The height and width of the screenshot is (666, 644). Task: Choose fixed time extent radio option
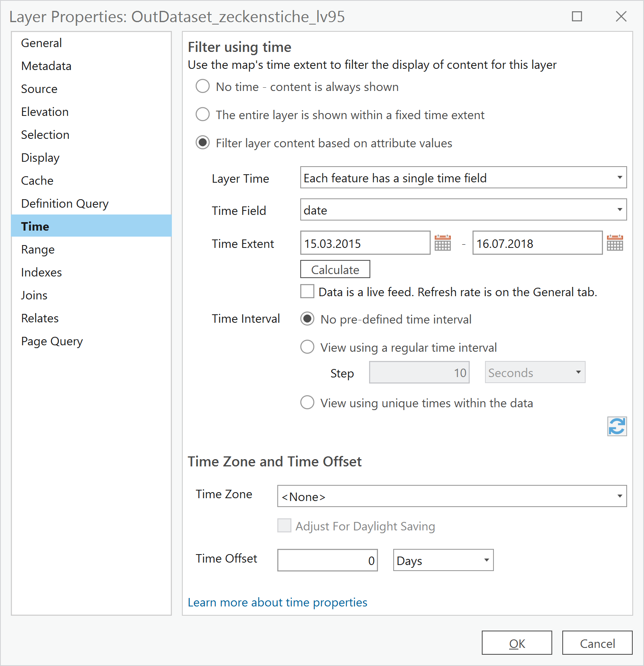pyautogui.click(x=202, y=115)
